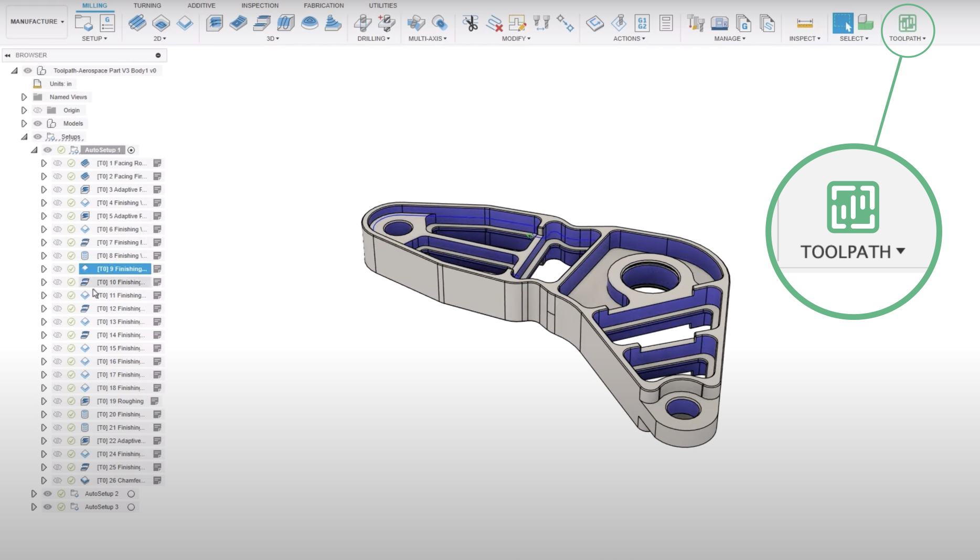Image resolution: width=980 pixels, height=560 pixels.
Task: Click the Inspection ribbon tab
Action: [259, 5]
